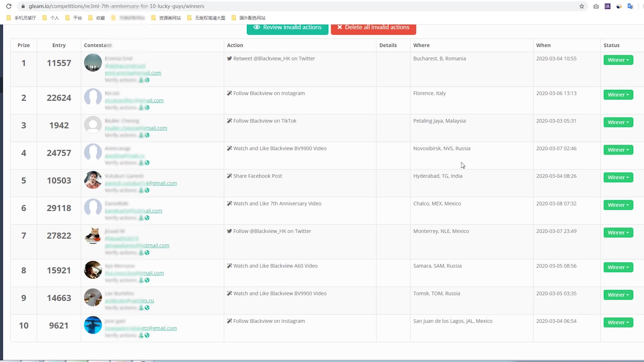644x362 pixels.
Task: Click the Twitter Retweet icon for entry 11557
Action: 229,58
